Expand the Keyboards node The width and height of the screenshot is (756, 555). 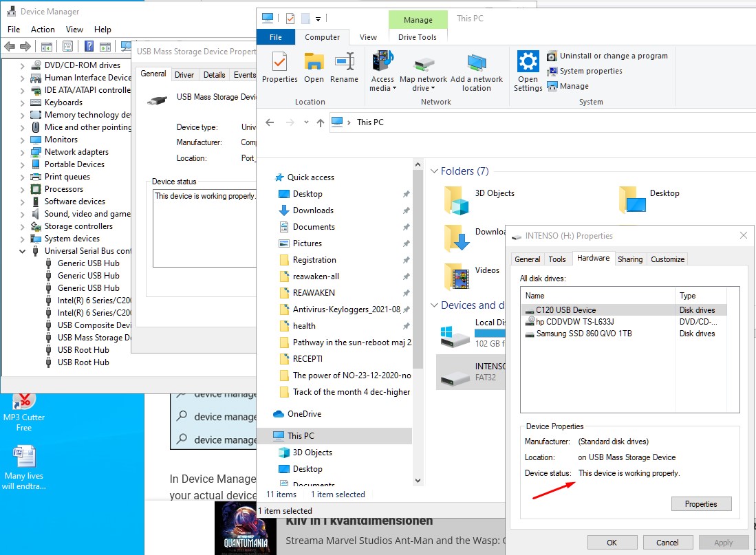point(22,102)
